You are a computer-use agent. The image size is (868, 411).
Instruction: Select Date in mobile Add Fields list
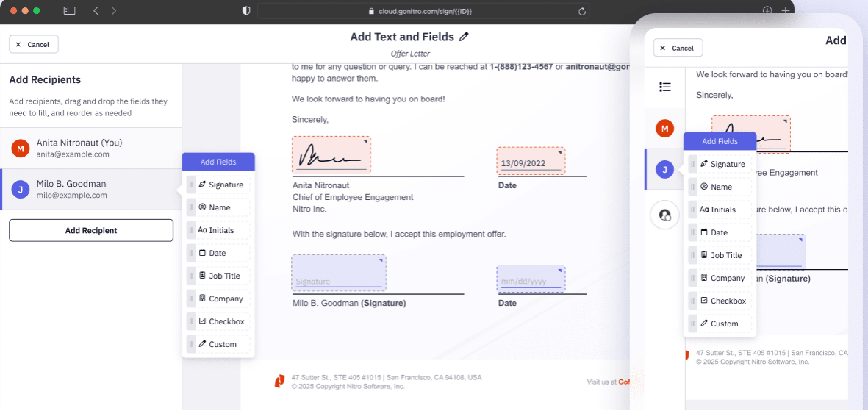pos(720,232)
